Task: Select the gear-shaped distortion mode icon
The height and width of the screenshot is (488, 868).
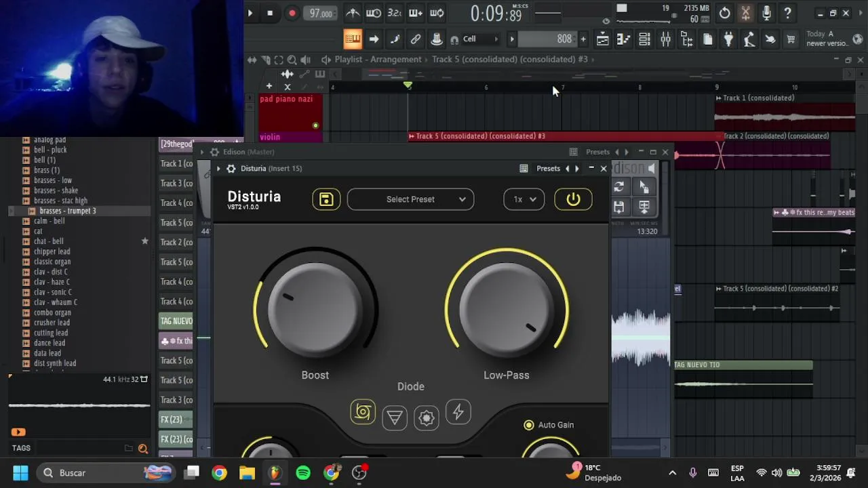Action: 427,417
